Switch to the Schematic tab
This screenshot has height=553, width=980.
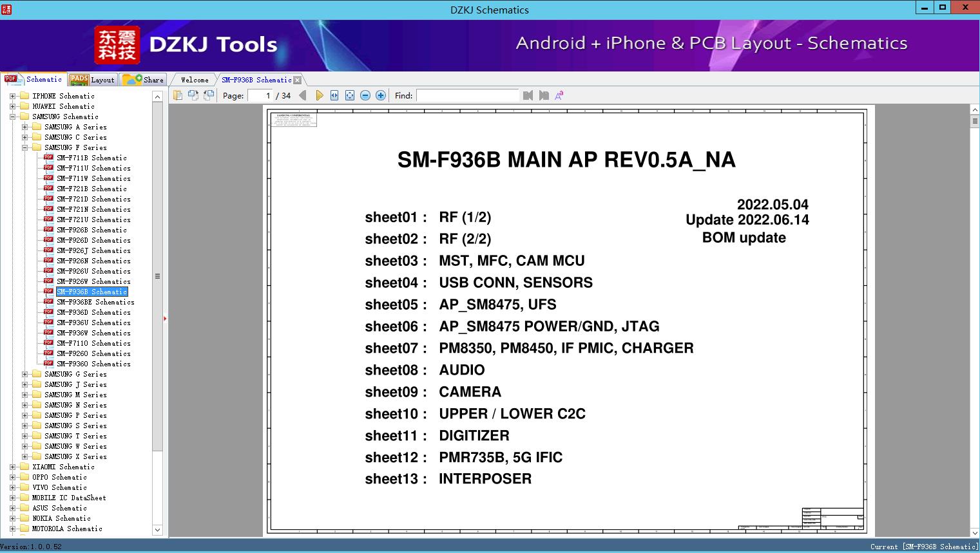tap(34, 79)
